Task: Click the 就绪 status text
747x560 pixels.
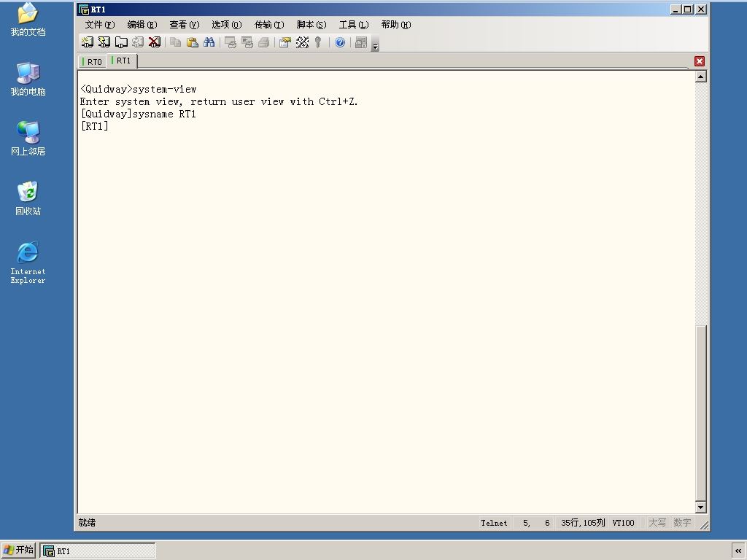Action: 88,522
